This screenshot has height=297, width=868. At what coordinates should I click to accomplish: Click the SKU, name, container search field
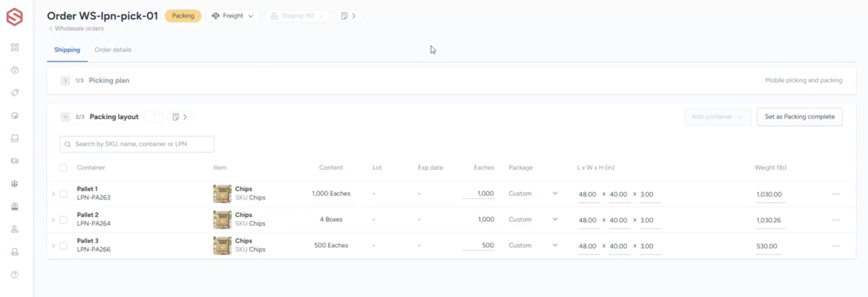[137, 144]
